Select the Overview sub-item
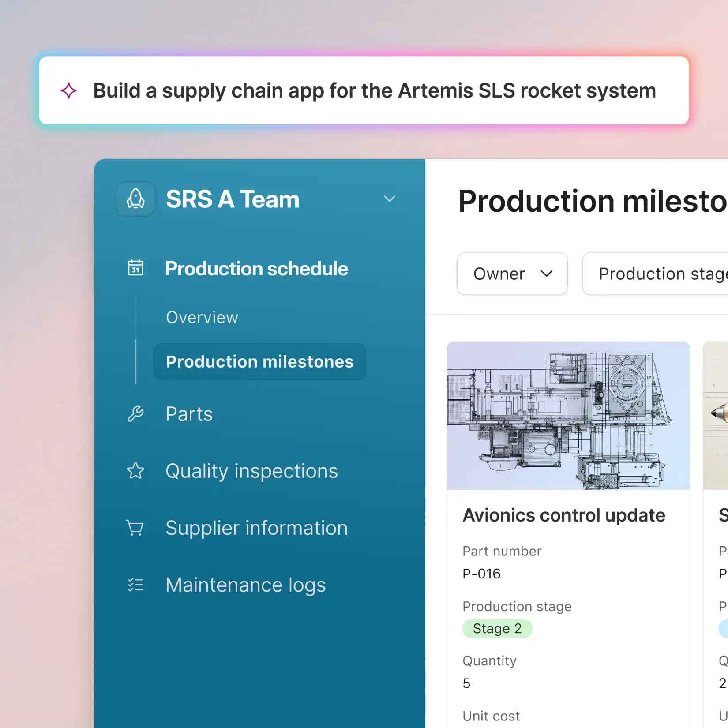728x728 pixels. (202, 317)
